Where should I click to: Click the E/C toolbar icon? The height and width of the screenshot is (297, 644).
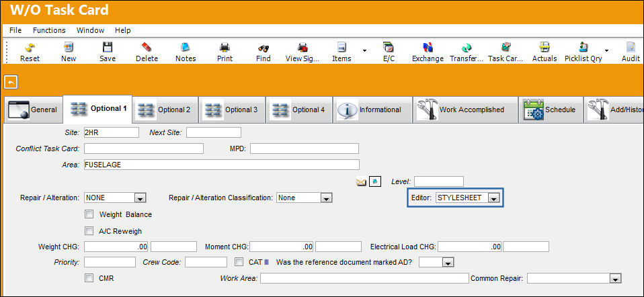(x=389, y=47)
